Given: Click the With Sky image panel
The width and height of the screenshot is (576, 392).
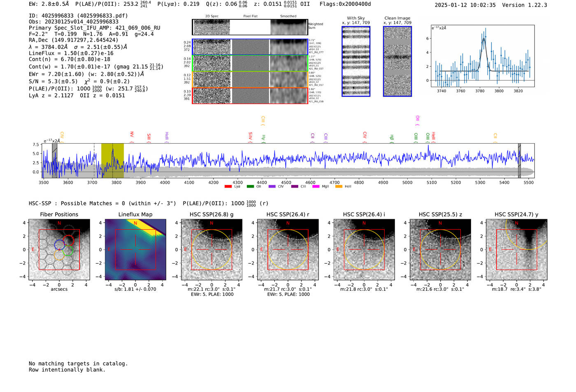Looking at the screenshot, I should [x=356, y=61].
